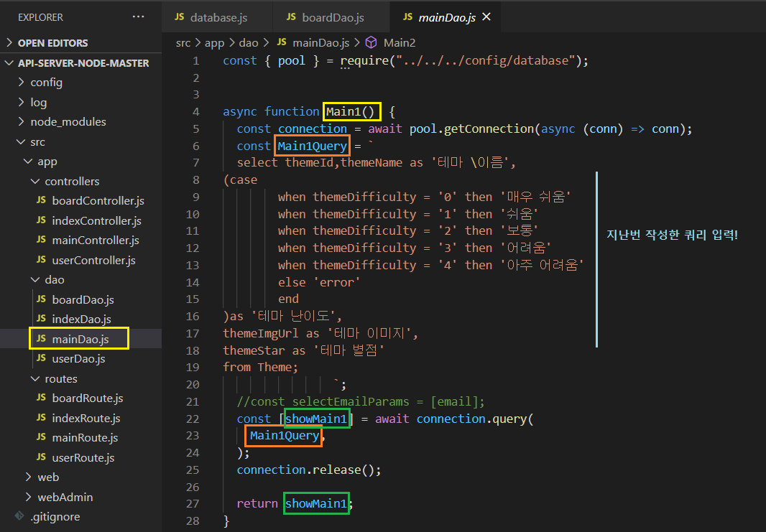Click the dao breadcrumb segment
The width and height of the screenshot is (766, 532).
tap(249, 43)
